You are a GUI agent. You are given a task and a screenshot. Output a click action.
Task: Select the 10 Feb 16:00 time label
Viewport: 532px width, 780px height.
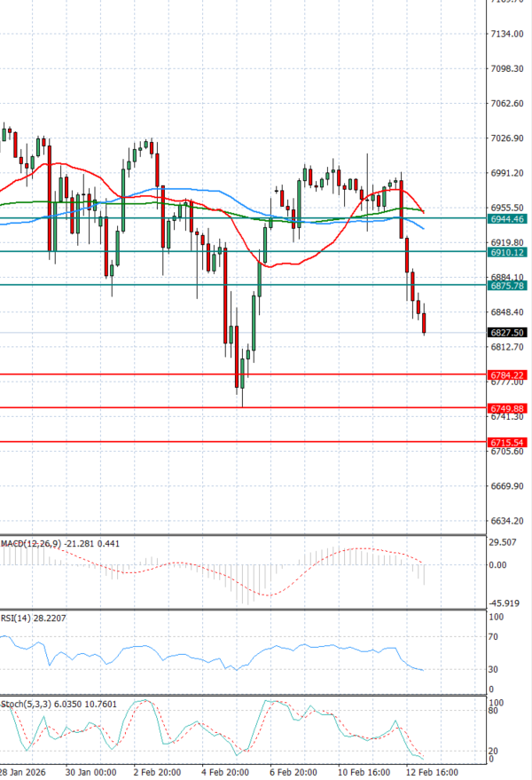364,772
